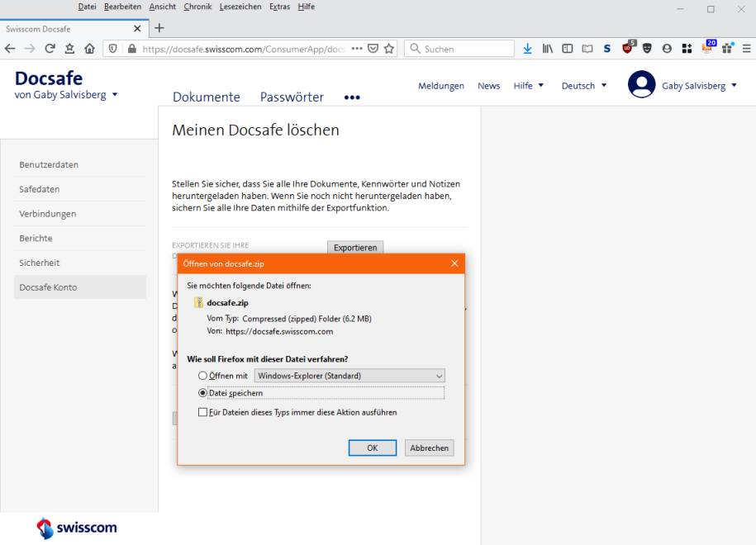The image size is (756, 545).
Task: Click the URL address bar
Action: coord(244,49)
